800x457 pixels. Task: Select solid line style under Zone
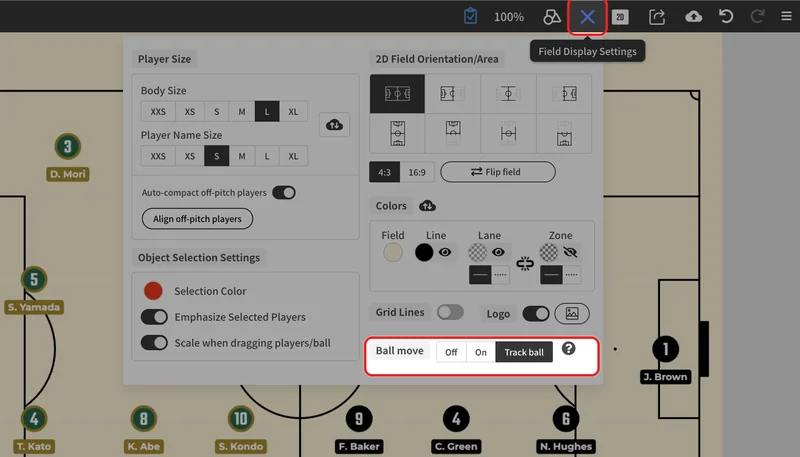(552, 274)
